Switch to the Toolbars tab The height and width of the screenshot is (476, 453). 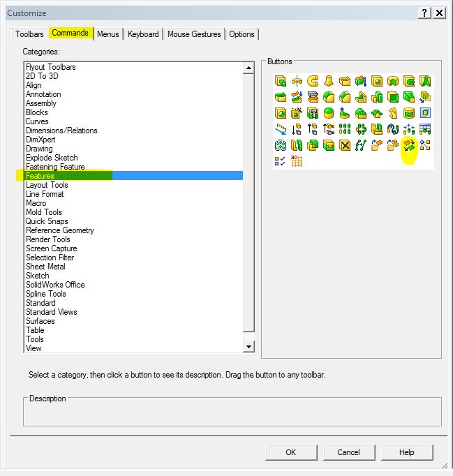29,34
